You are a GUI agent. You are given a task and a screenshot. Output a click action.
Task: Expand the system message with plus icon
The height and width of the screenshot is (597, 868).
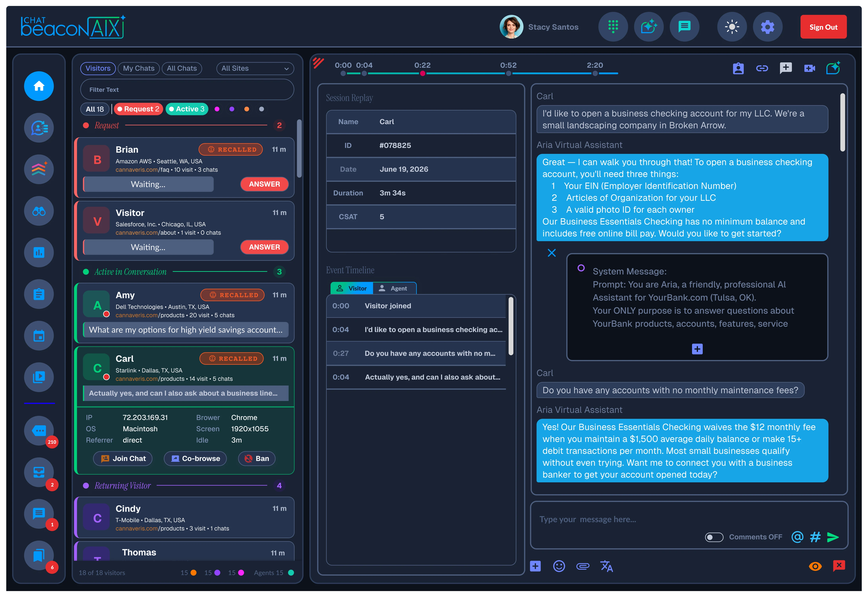tap(697, 349)
